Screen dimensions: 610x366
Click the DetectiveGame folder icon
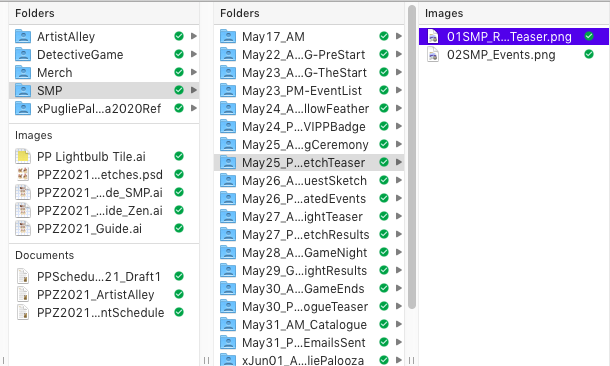click(23, 54)
